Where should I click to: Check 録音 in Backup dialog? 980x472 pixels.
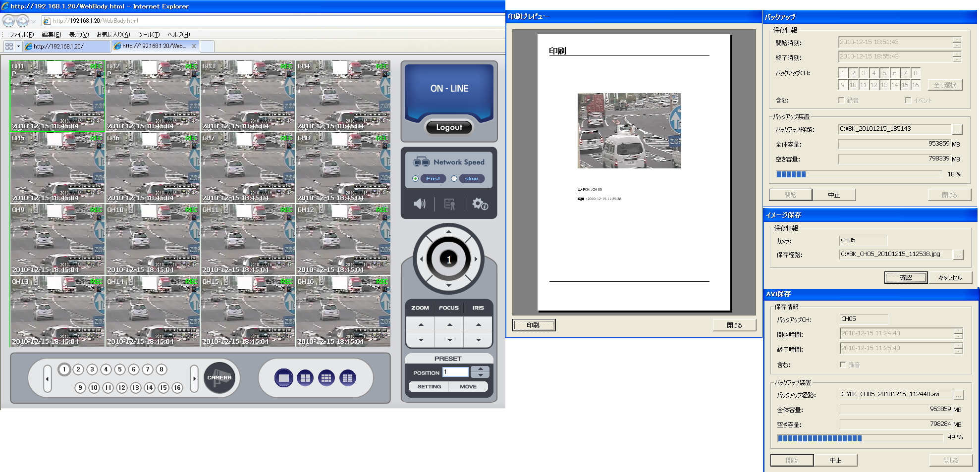[x=841, y=100]
